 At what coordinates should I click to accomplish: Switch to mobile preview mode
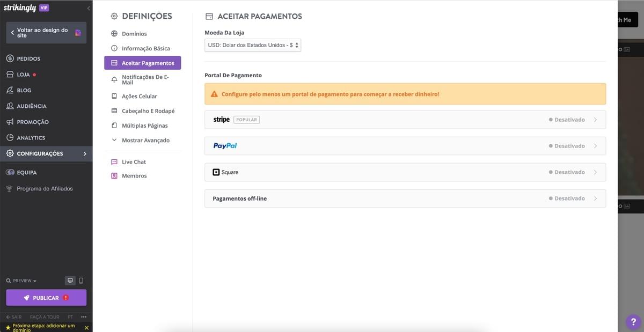81,280
